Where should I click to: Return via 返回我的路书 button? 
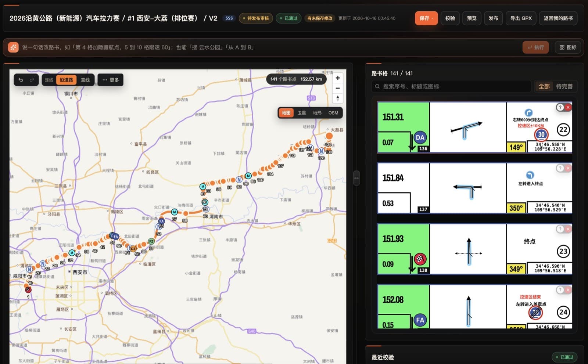coord(558,18)
